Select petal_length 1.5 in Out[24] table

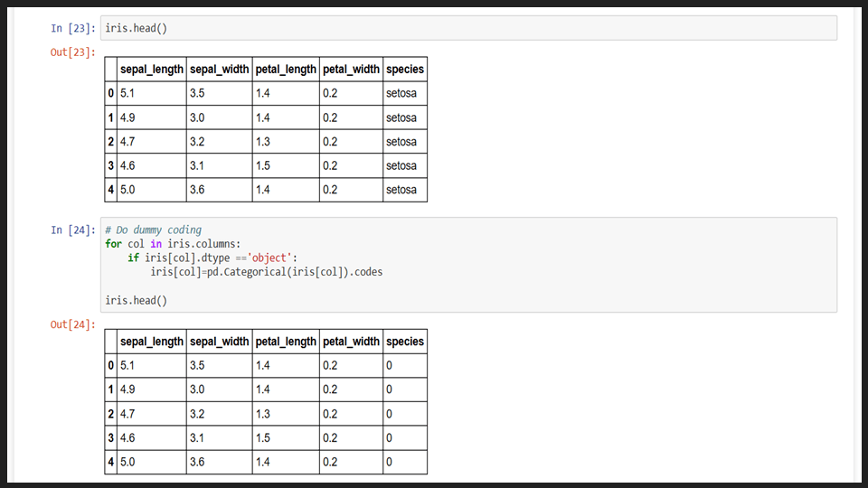tap(263, 437)
